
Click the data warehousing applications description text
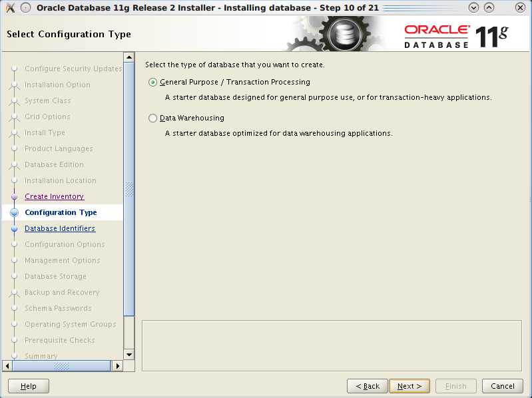pos(278,134)
